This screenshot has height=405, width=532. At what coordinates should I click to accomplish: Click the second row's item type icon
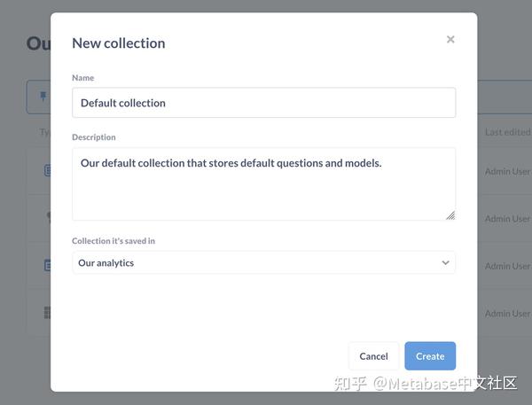(48, 218)
